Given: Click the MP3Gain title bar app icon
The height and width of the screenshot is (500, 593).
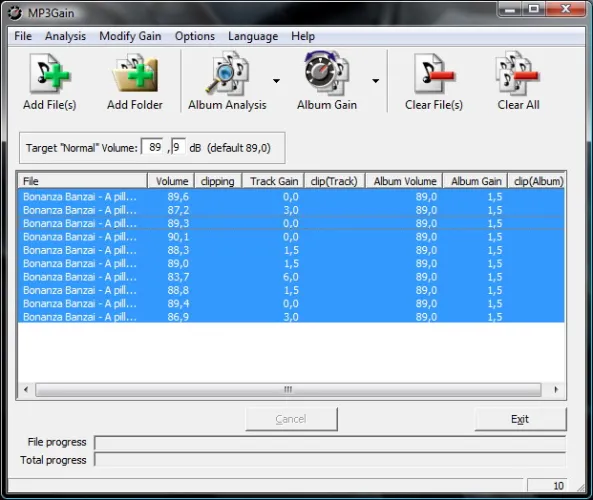Looking at the screenshot, I should click(x=15, y=13).
